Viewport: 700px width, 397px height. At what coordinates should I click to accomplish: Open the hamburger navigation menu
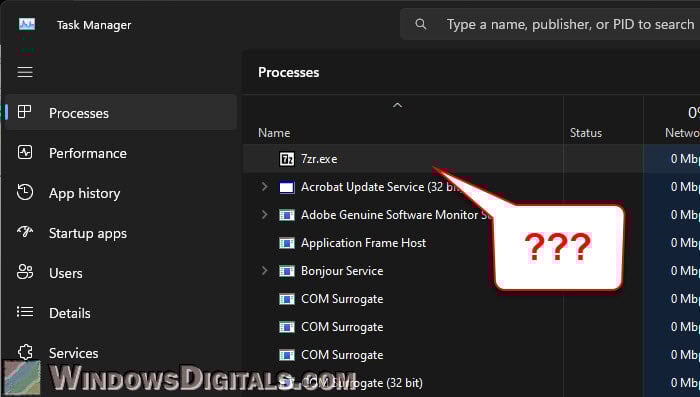tap(25, 72)
